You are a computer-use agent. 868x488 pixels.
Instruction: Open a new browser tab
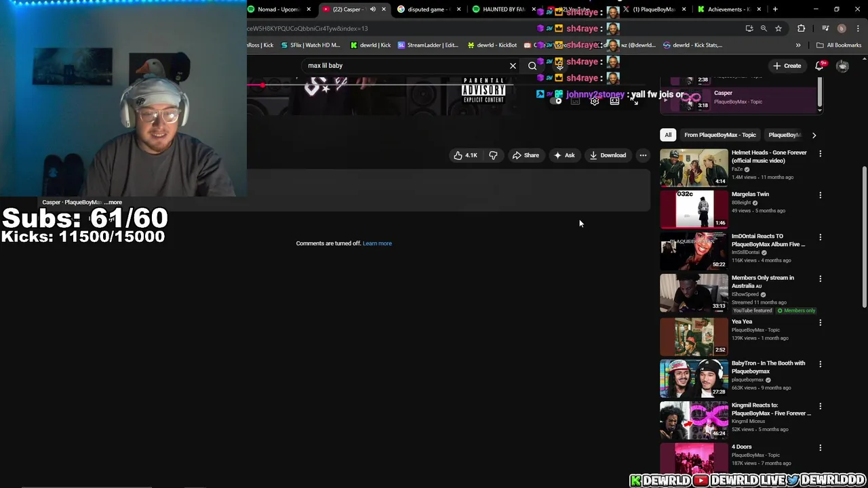point(775,9)
